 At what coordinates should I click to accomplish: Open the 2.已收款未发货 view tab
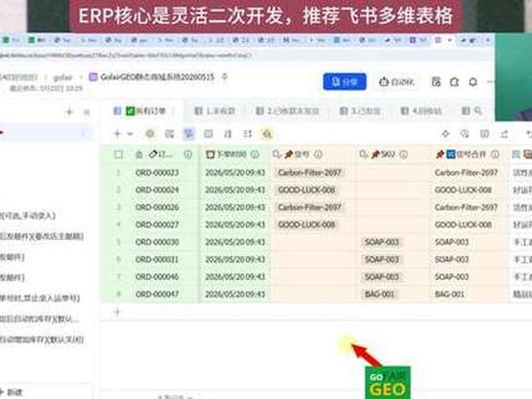pos(287,110)
